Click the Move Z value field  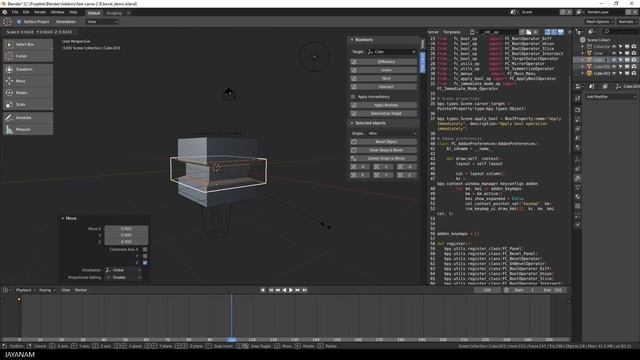126,242
